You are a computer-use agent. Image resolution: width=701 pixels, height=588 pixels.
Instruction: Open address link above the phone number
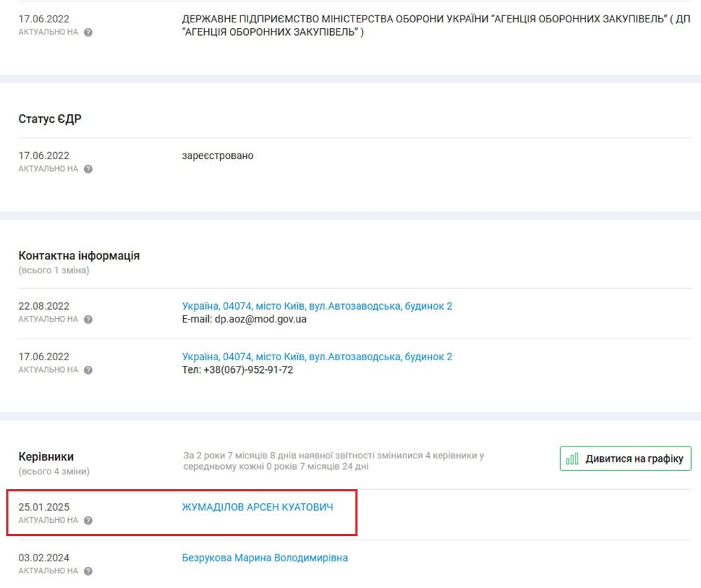pos(317,357)
